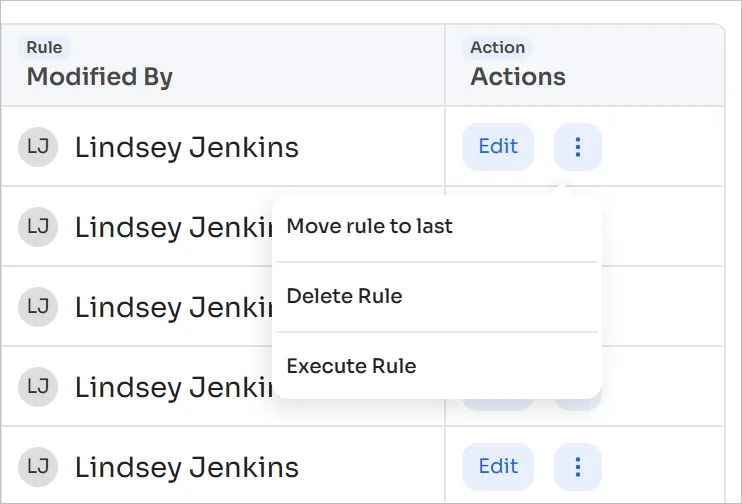Click the LJ avatar in the third row
This screenshot has height=504, width=742.
(38, 307)
